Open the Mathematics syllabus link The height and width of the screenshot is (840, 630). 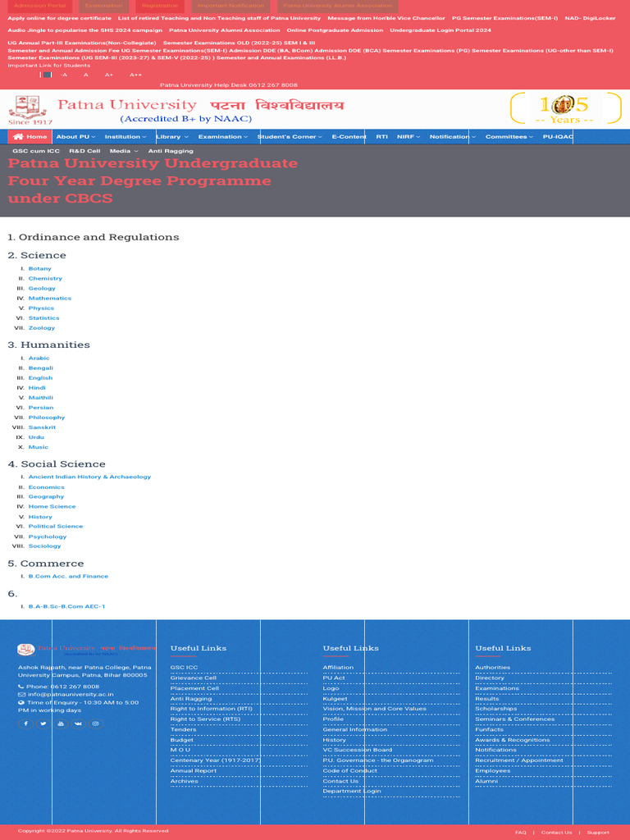click(x=50, y=299)
